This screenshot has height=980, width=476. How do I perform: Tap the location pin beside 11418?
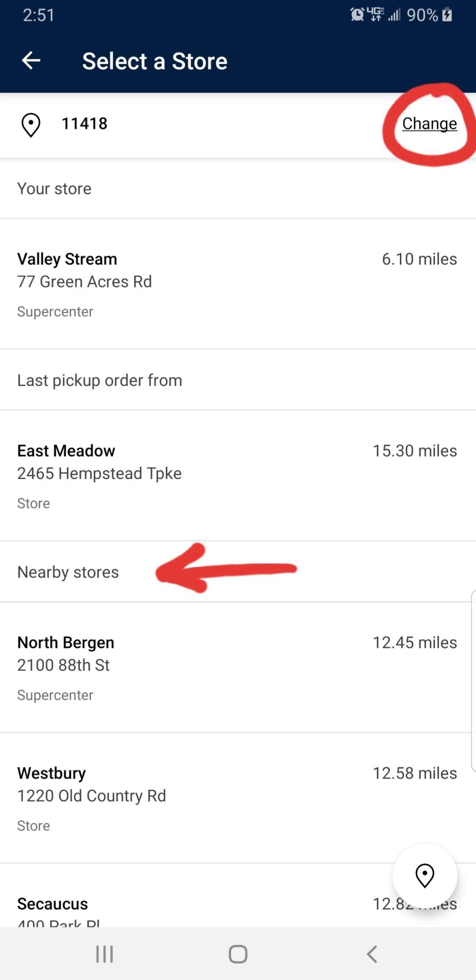(x=31, y=125)
